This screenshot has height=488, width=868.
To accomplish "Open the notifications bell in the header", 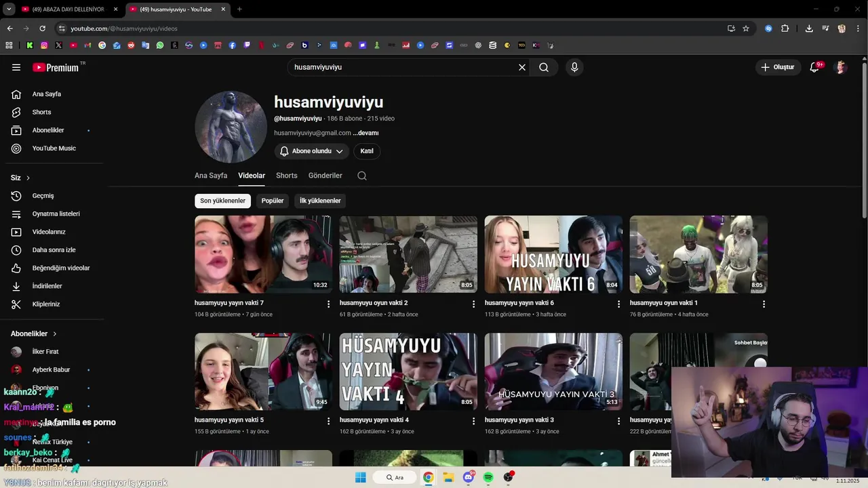I will pos(815,67).
